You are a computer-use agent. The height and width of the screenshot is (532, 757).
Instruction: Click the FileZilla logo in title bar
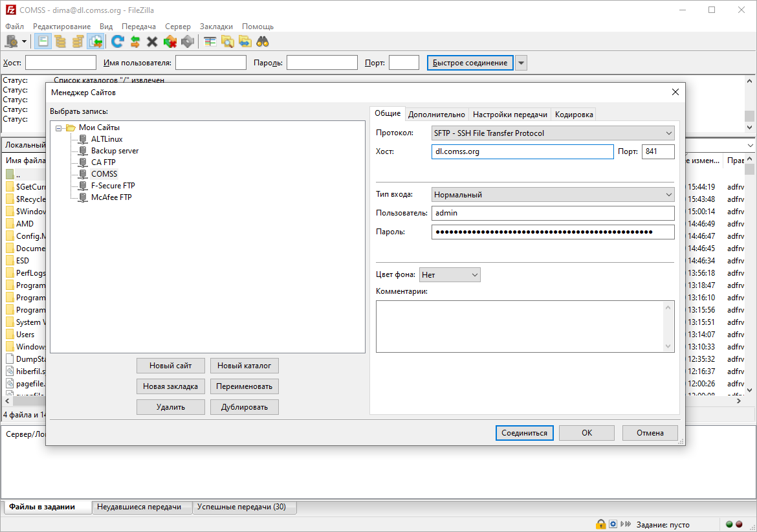tap(10, 10)
